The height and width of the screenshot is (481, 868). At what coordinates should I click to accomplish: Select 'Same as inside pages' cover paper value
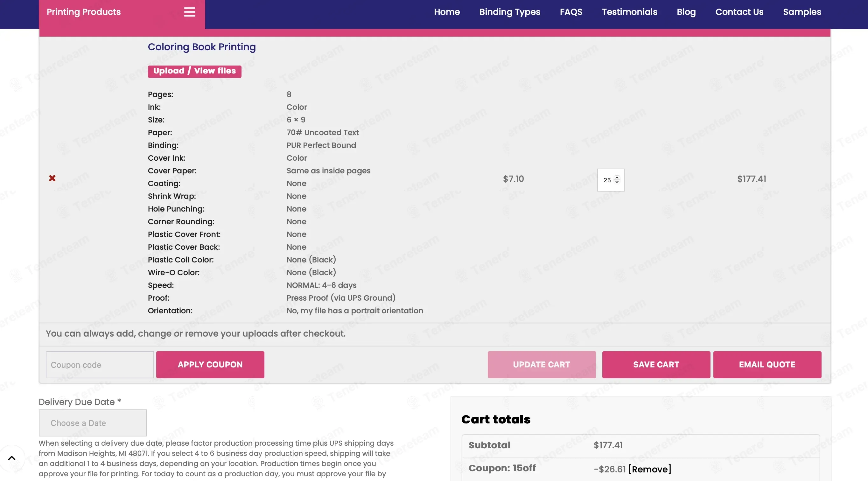[329, 171]
